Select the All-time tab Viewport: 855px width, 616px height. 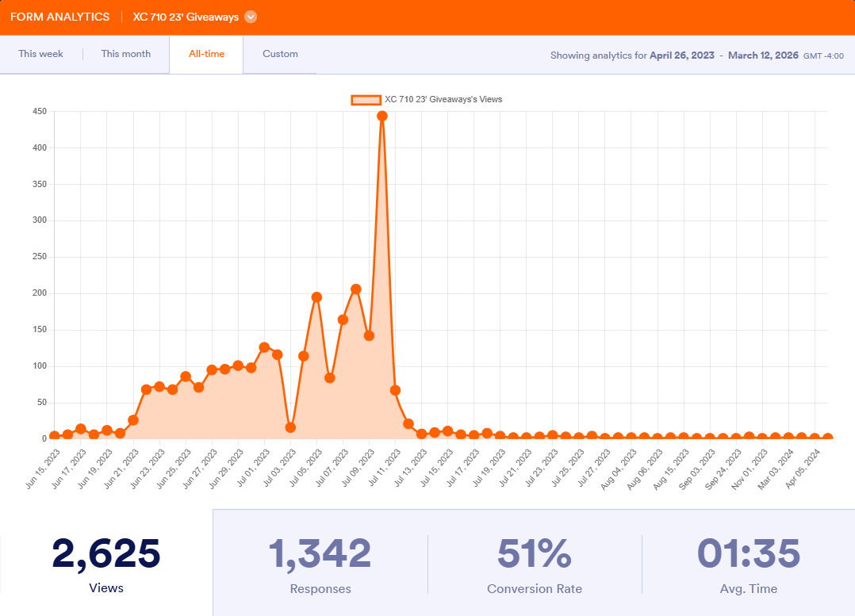click(206, 54)
